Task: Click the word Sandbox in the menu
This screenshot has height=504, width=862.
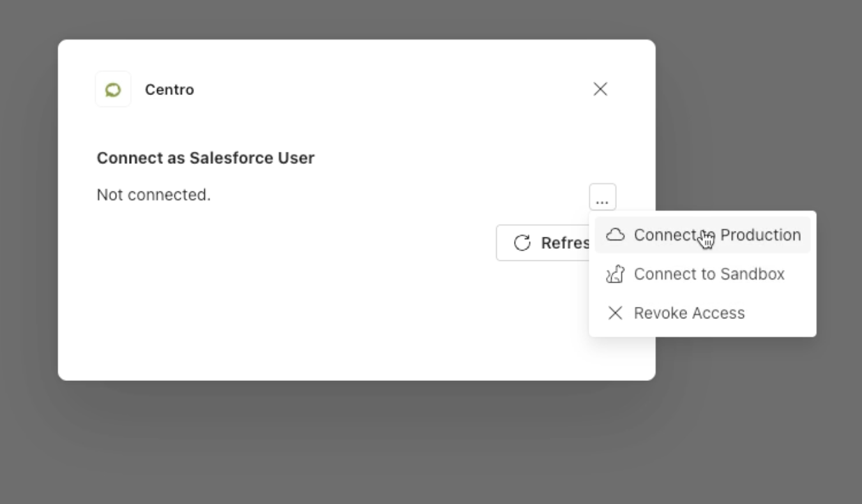Action: point(752,274)
